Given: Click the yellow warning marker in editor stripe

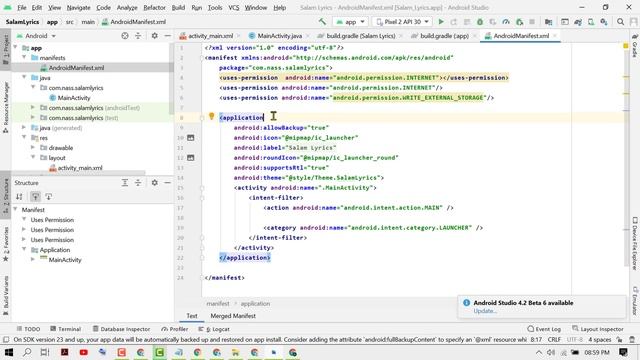Looking at the screenshot, I should 625,46.
